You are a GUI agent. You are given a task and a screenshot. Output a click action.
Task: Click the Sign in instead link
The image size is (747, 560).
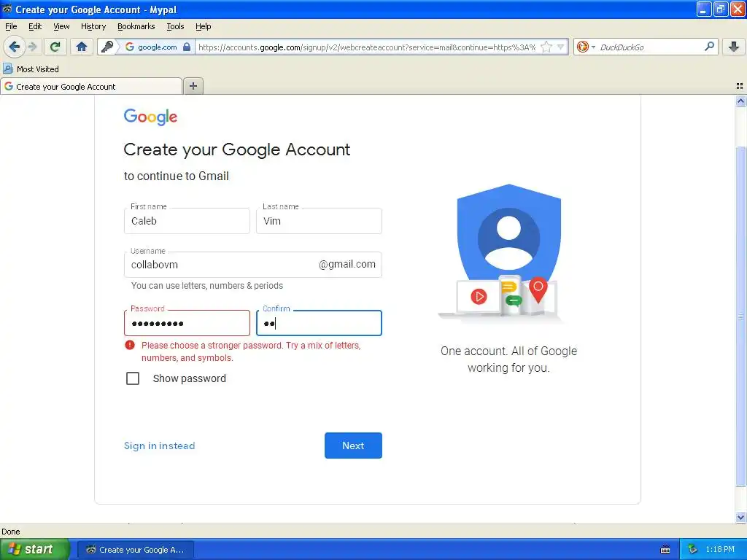pos(160,446)
